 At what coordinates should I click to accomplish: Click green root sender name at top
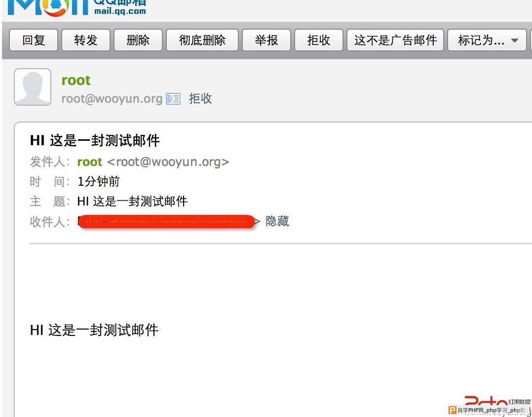click(x=76, y=81)
